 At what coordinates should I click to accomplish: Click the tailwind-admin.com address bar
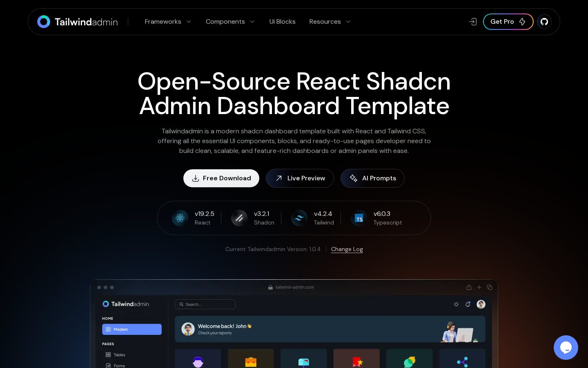(291, 287)
